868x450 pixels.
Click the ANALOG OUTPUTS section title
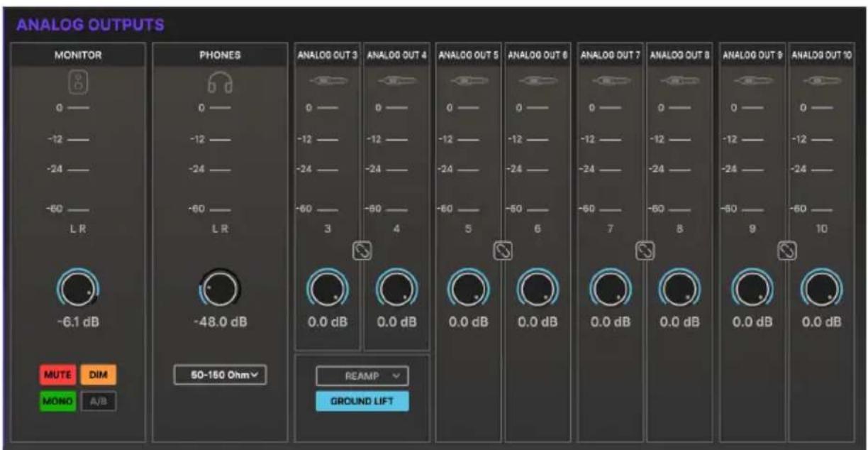click(x=90, y=26)
